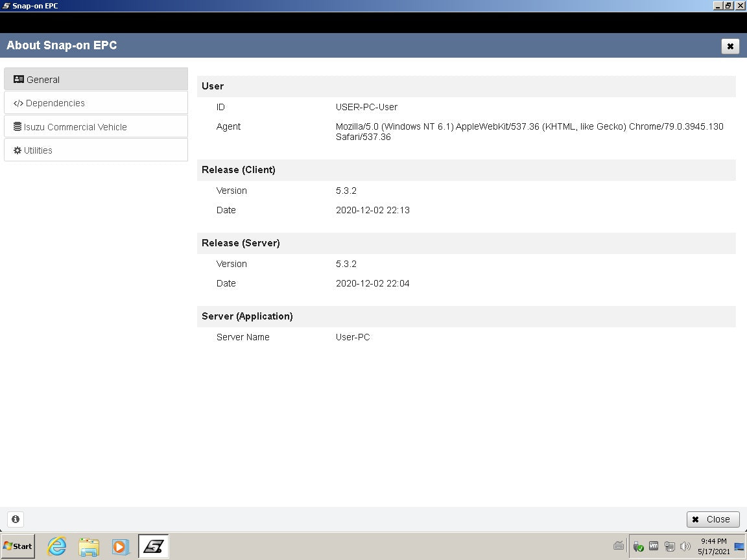
Task: Click Safely Remove Hardware tray icon
Action: point(638,546)
